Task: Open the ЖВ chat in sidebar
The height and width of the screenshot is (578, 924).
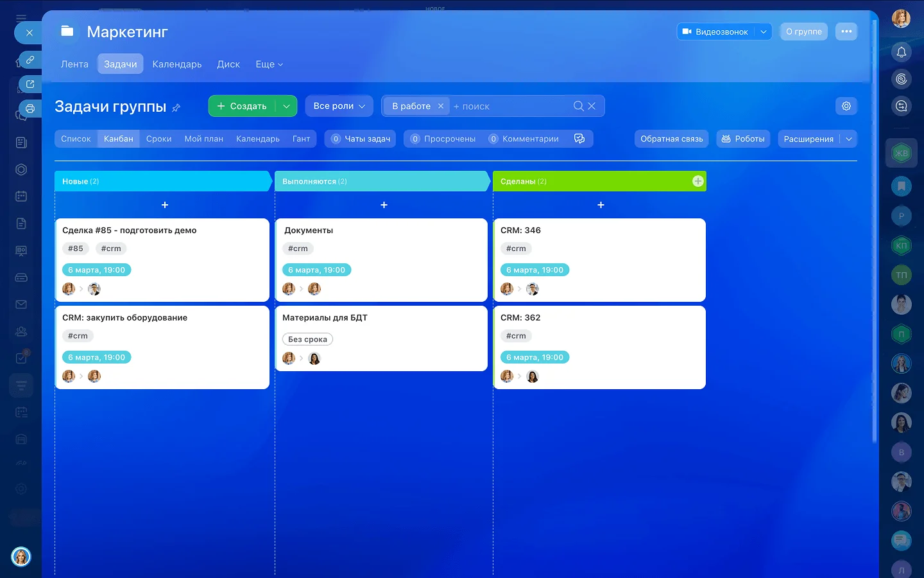Action: 902,153
